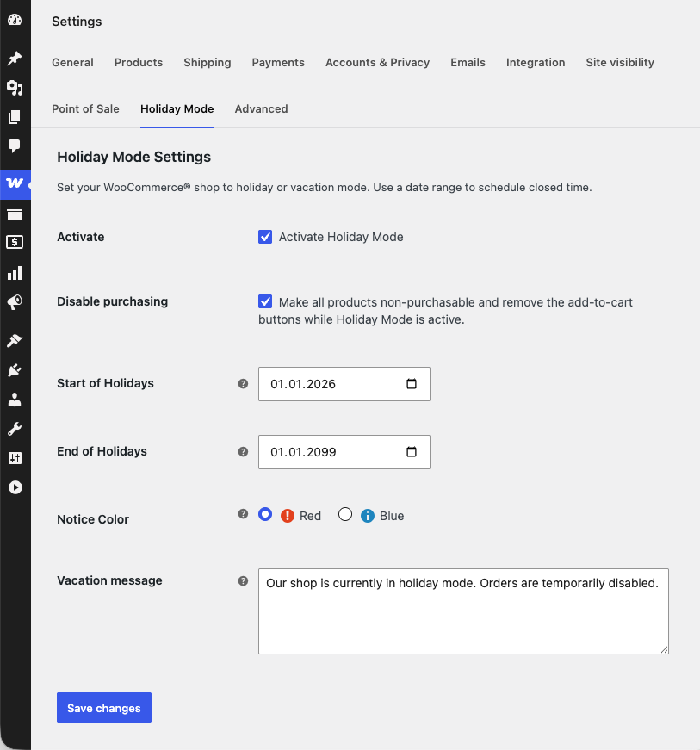Show help tip for Vacation message
Image resolution: width=700 pixels, height=750 pixels.
(x=243, y=580)
